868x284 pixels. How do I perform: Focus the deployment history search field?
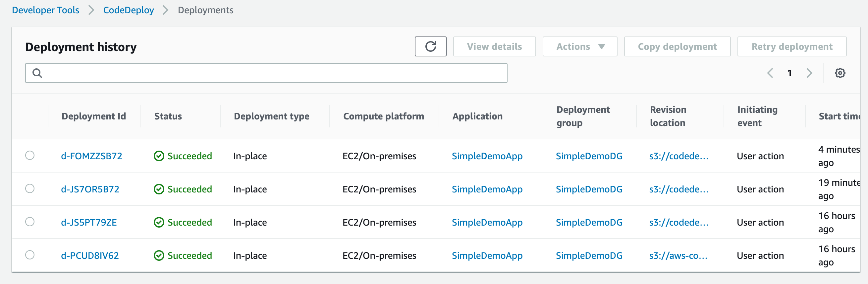[266, 73]
